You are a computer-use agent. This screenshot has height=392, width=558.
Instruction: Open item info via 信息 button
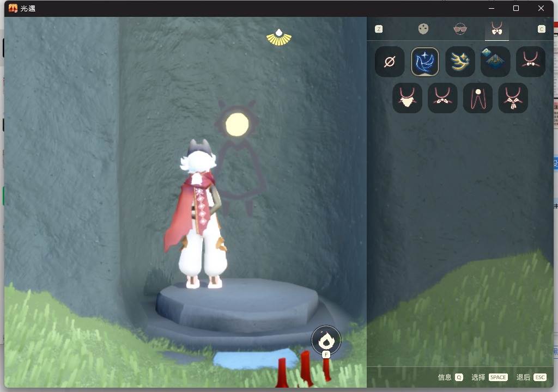coord(445,377)
